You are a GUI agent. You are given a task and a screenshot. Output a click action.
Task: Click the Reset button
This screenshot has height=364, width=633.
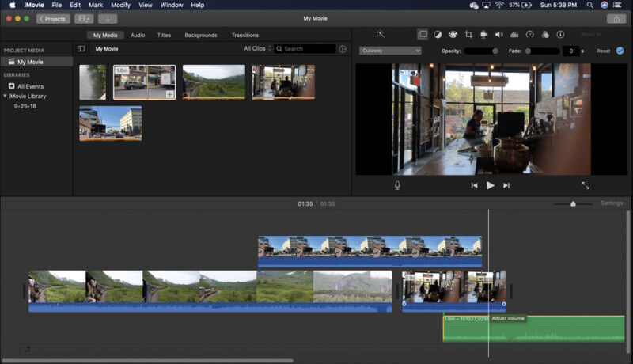point(603,51)
